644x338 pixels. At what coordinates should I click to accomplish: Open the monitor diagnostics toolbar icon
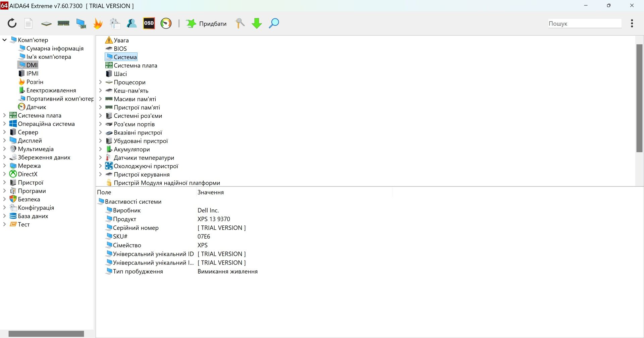click(x=81, y=23)
